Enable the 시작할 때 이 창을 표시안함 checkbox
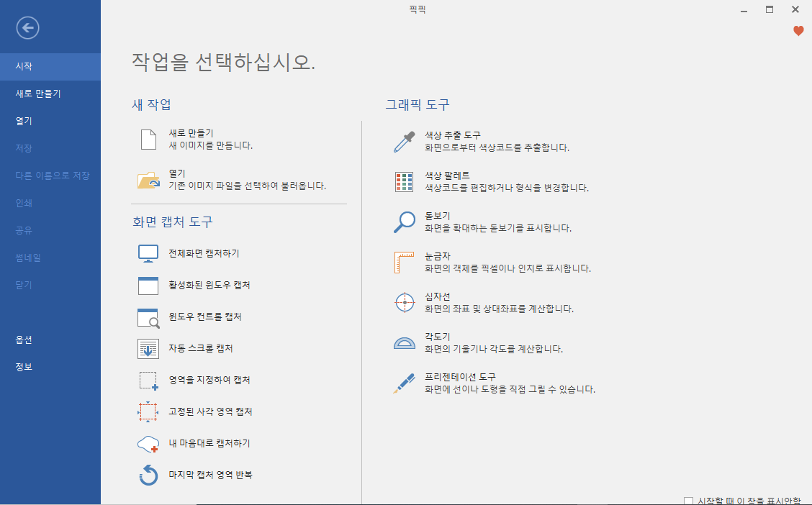812x505 pixels. tap(688, 499)
